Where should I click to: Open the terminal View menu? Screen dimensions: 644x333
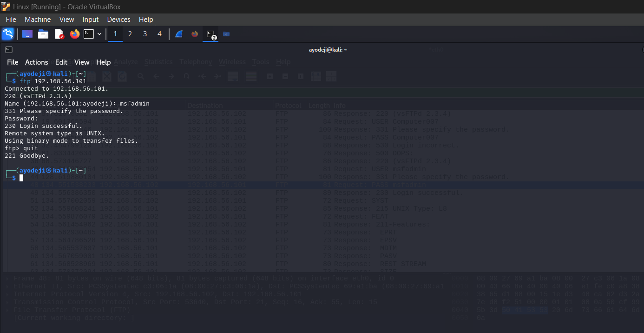[x=82, y=62]
